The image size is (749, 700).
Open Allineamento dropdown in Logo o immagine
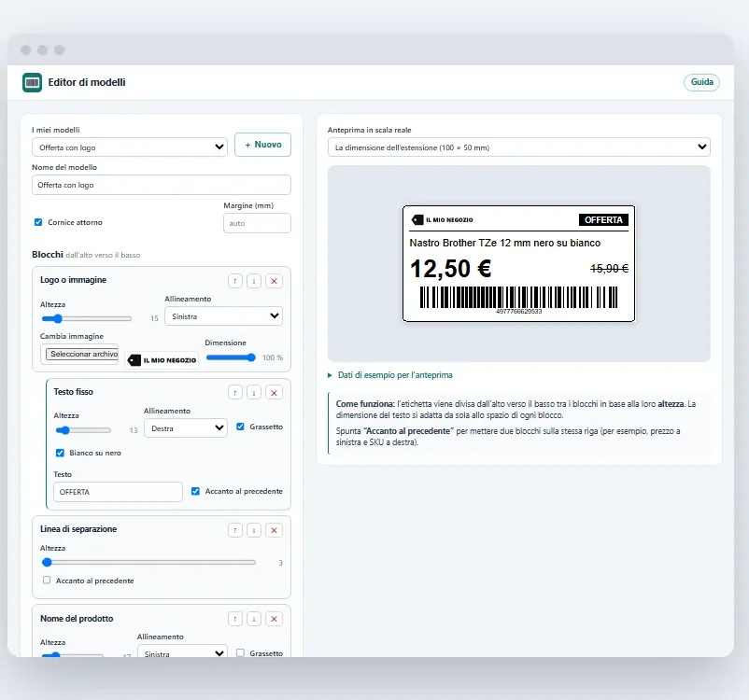pos(223,316)
